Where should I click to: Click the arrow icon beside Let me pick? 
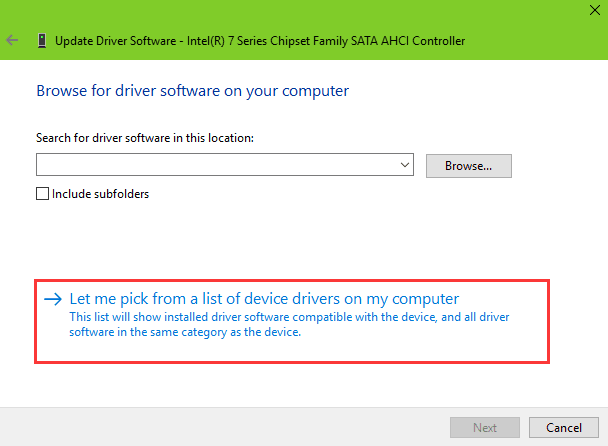point(53,299)
